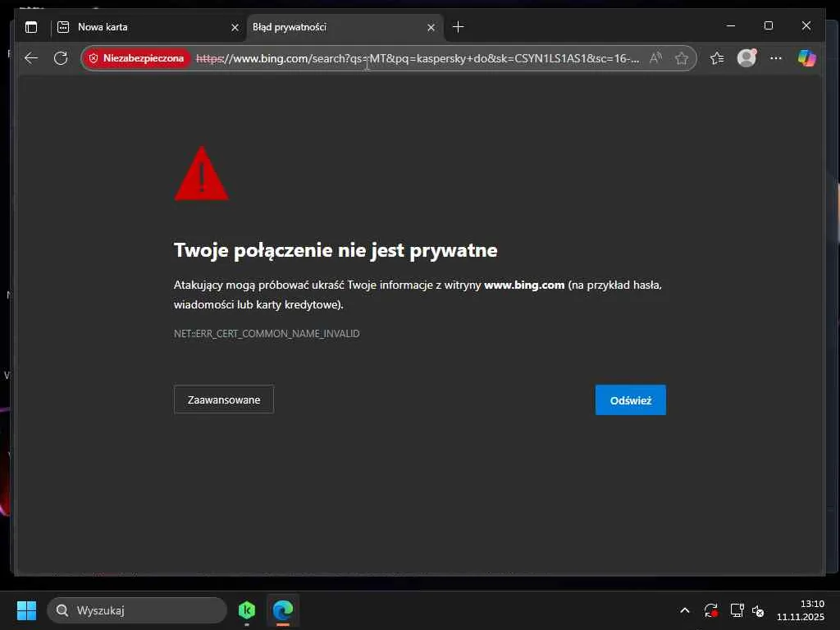The height and width of the screenshot is (630, 840).
Task: Activate read aloud icon in address bar
Action: coord(655,58)
